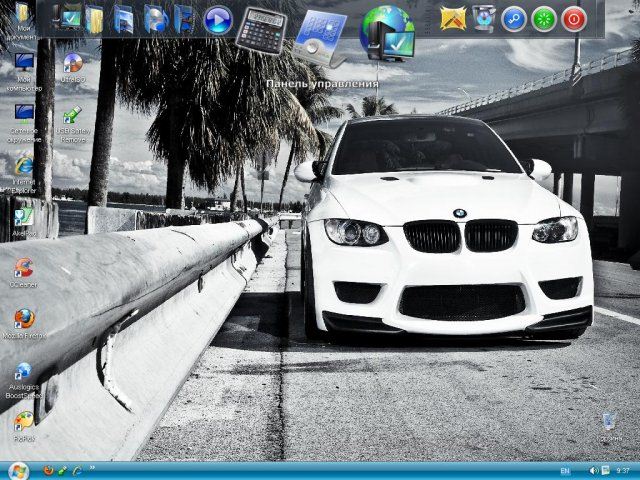Click the green USB icon in Quick Launch

pyautogui.click(x=62, y=471)
